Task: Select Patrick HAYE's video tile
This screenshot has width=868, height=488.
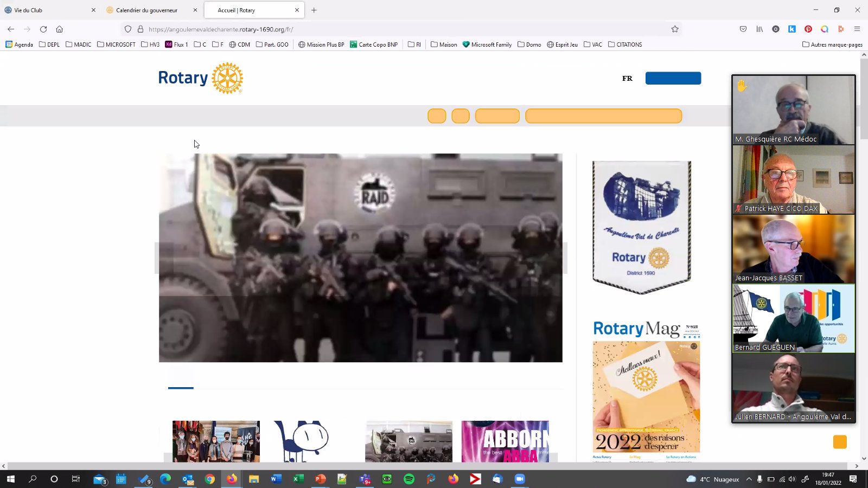Action: coord(794,179)
